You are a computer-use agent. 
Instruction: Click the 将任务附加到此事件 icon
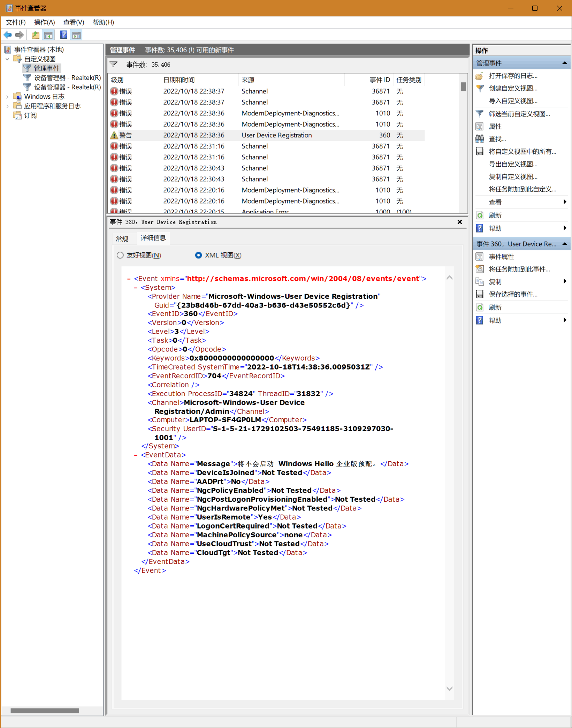(480, 269)
